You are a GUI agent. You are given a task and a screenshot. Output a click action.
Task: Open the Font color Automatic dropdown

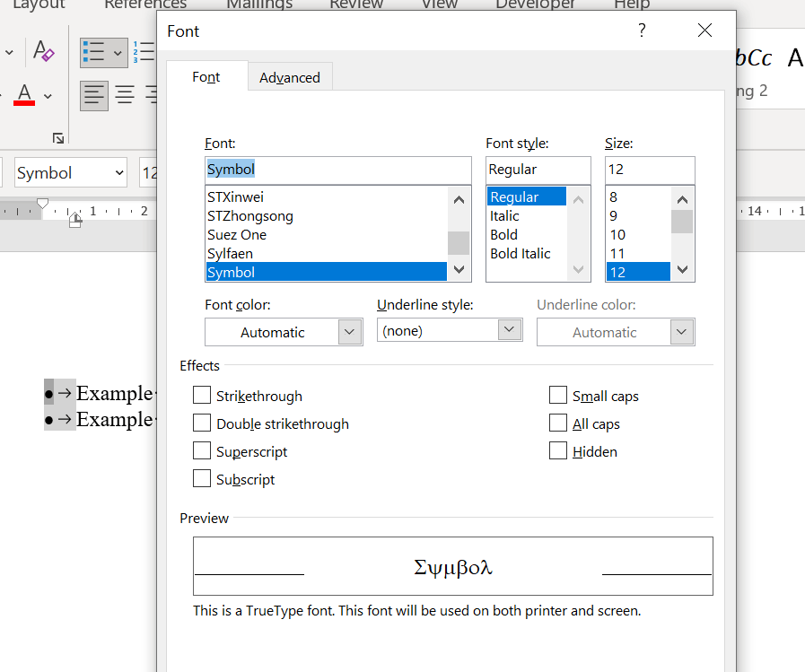[350, 332]
